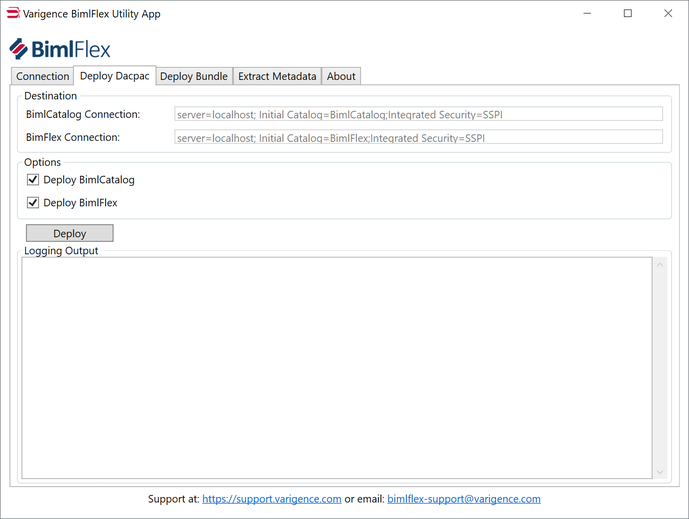The height and width of the screenshot is (519, 689).
Task: Click the Logging Output scroll down arrow
Action: pyautogui.click(x=660, y=472)
